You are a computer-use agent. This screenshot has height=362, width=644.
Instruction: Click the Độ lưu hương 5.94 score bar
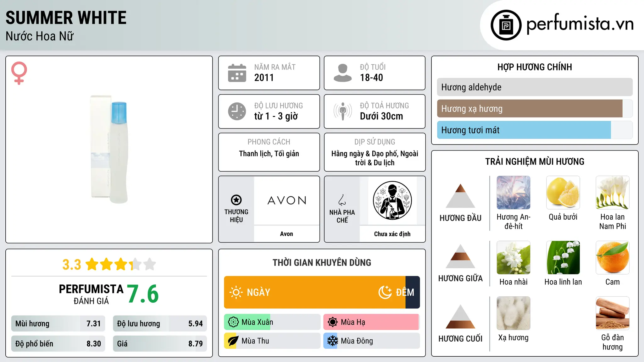pos(160,323)
